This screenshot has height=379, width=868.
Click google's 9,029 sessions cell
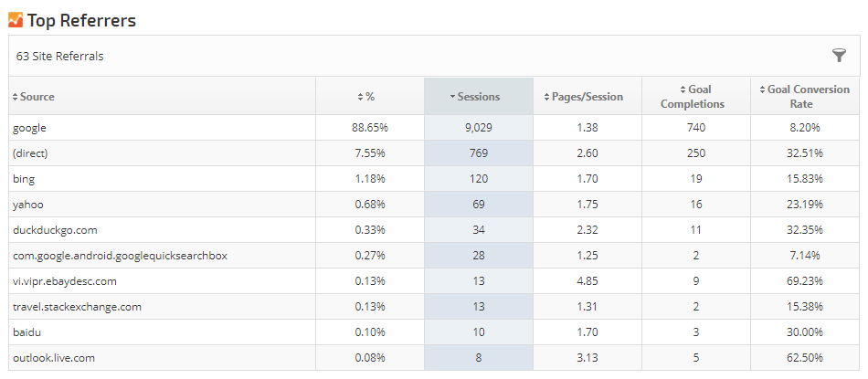click(x=478, y=128)
